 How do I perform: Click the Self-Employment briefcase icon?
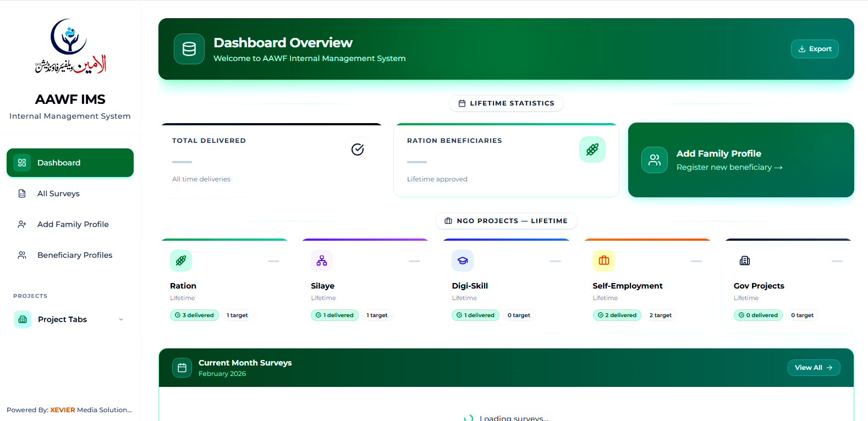tap(603, 261)
